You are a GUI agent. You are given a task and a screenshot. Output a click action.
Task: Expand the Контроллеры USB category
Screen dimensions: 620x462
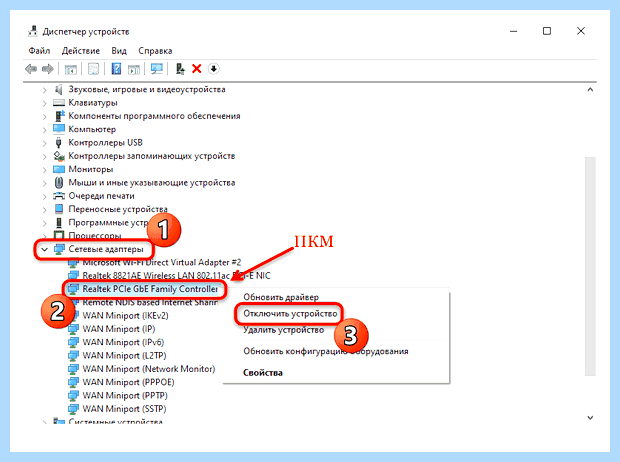pos(44,143)
